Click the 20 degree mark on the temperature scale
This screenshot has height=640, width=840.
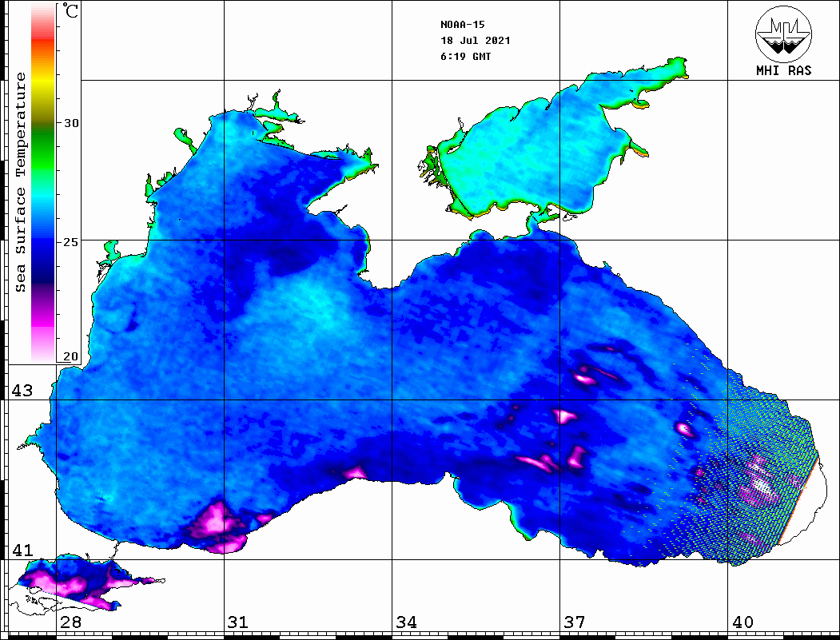[71, 356]
